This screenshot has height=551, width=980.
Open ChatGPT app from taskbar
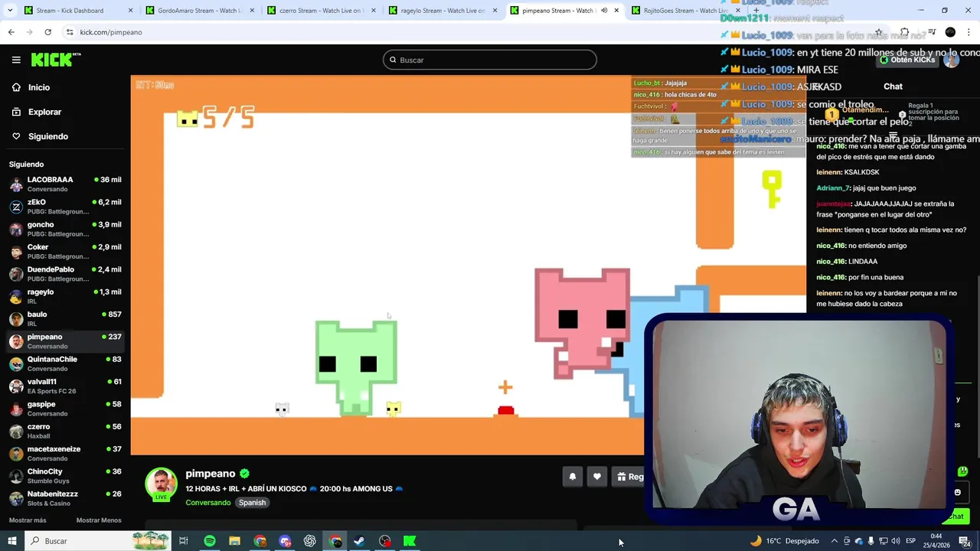point(310,541)
